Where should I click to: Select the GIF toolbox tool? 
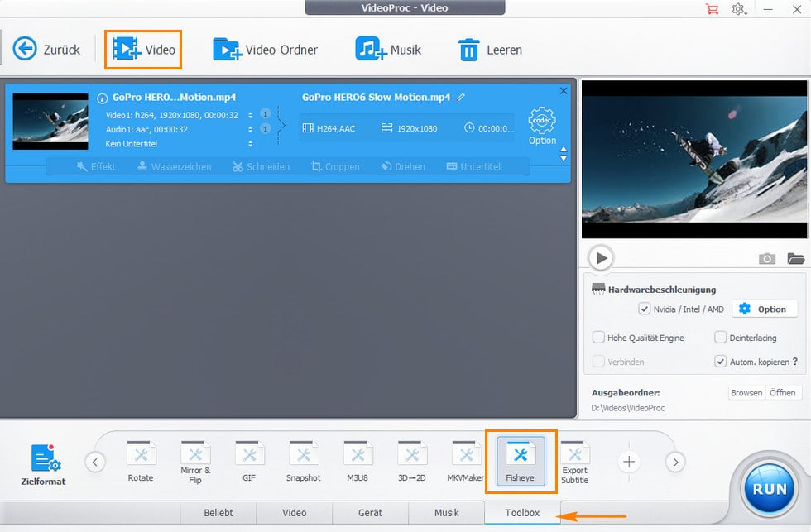[x=249, y=462]
